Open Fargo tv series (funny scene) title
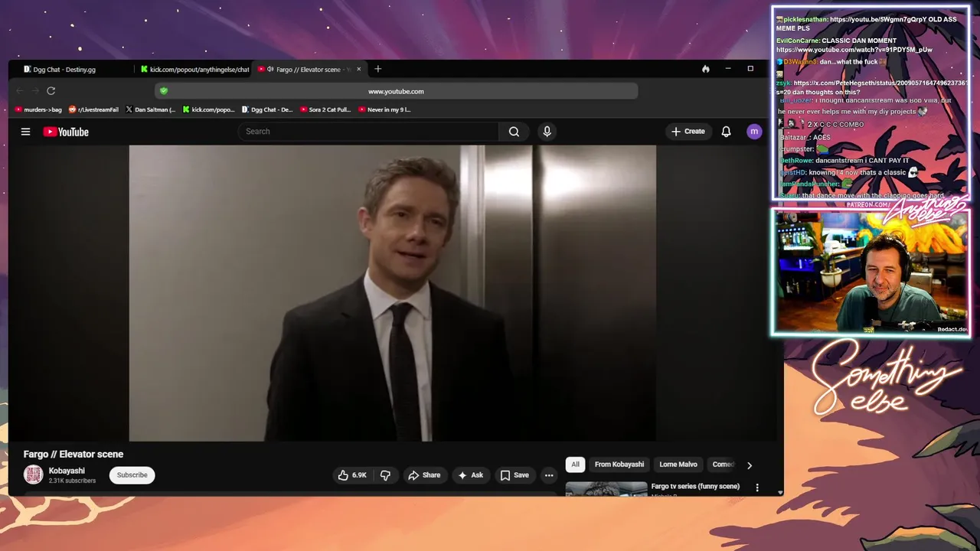 click(x=695, y=486)
